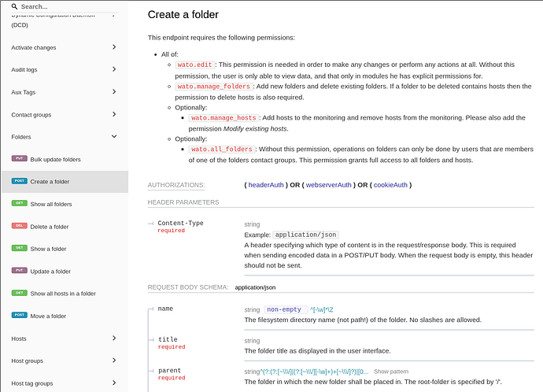Click Show pattern for parent field
This screenshot has height=392, width=543.
pyautogui.click(x=390, y=371)
